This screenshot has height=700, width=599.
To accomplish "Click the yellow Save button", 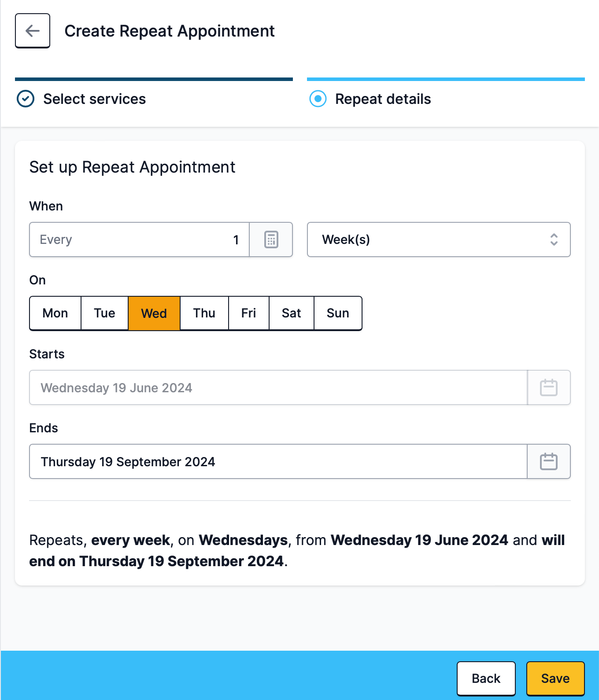I will [x=555, y=678].
